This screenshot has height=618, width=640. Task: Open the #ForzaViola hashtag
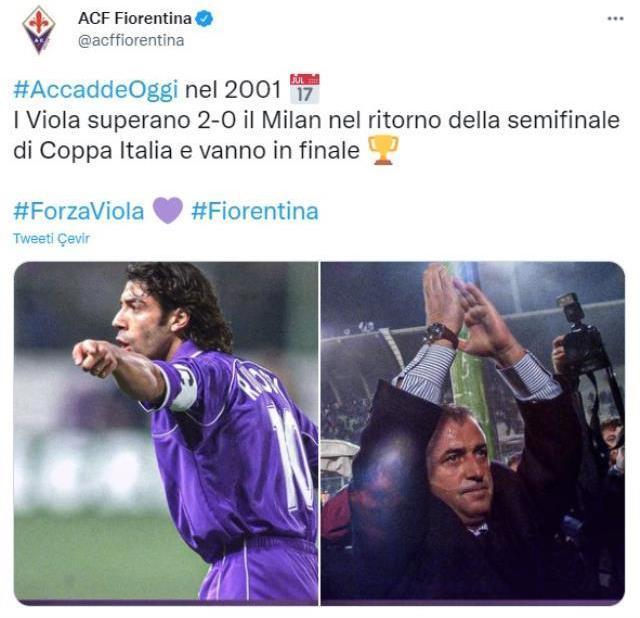(x=79, y=211)
